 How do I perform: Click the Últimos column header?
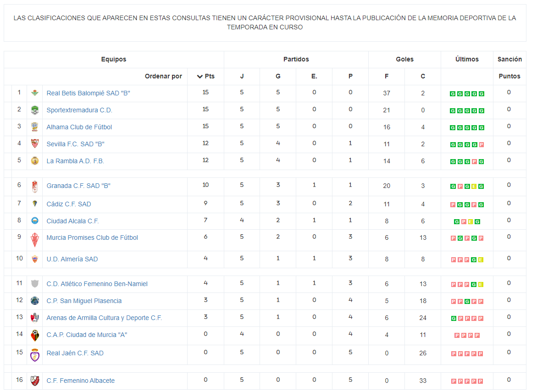click(x=467, y=59)
